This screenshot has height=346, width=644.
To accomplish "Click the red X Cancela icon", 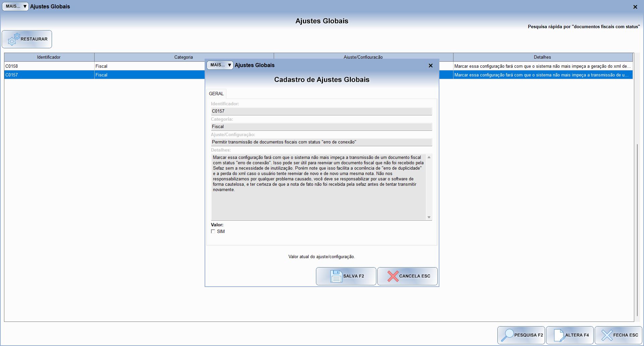I will (x=392, y=276).
